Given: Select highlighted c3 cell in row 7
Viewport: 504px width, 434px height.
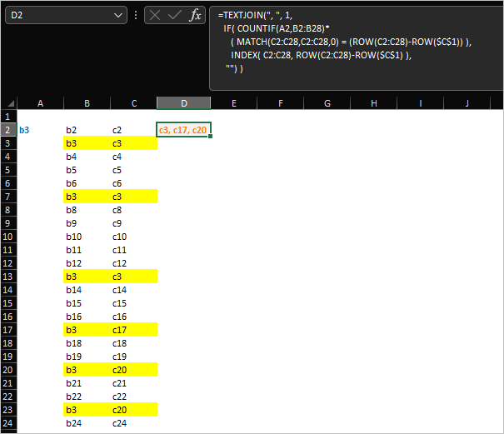Looking at the screenshot, I should pos(134,197).
